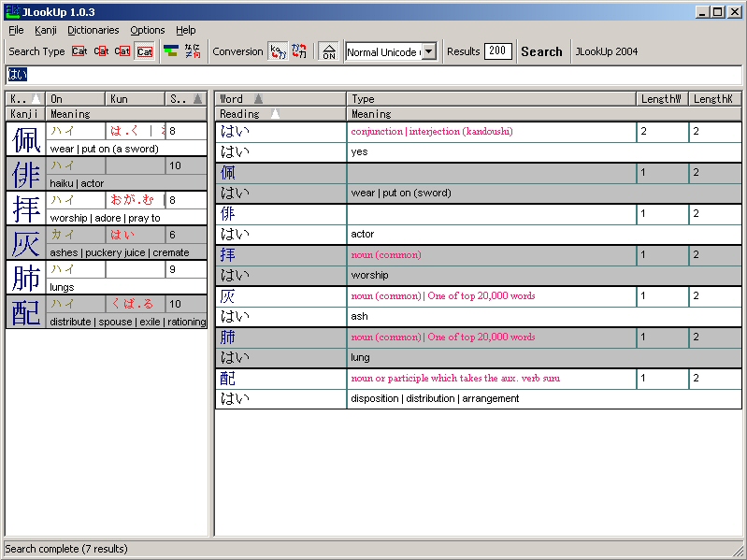Select the starts-with search type icon (first Cat)
Image resolution: width=747 pixels, height=560 pixels.
click(79, 51)
